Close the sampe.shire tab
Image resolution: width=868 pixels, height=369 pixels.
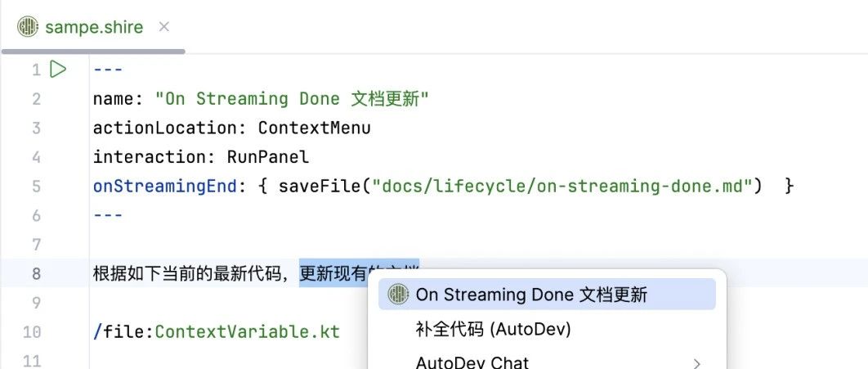click(163, 27)
